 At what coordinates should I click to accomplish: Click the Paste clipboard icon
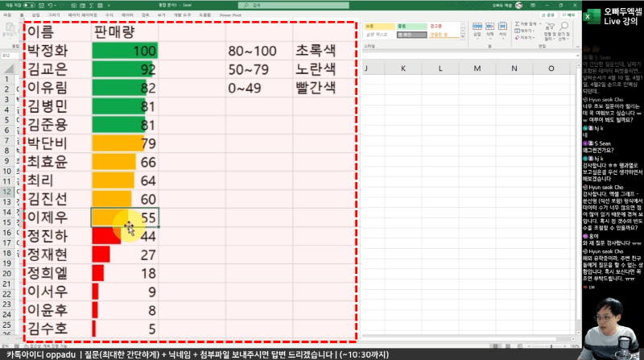click(x=10, y=27)
